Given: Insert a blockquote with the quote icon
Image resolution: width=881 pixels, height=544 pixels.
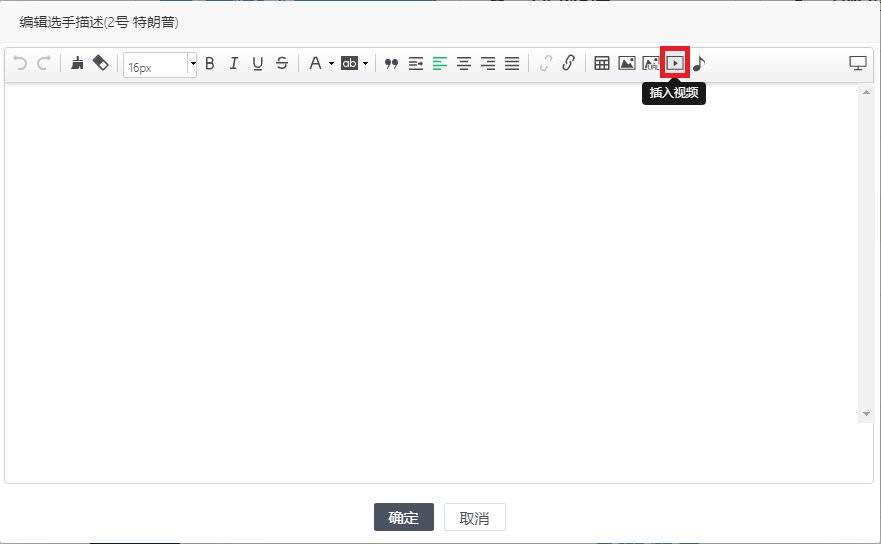Looking at the screenshot, I should click(392, 64).
